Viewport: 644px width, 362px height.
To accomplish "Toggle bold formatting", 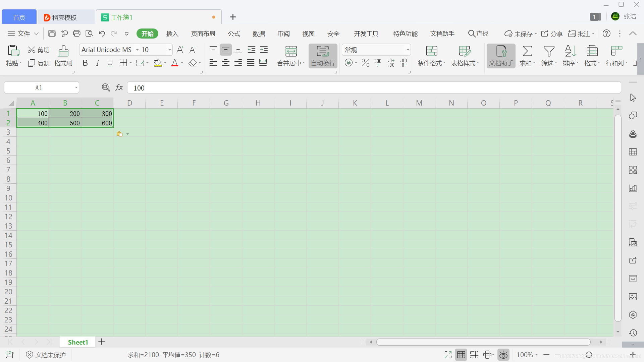I will point(85,63).
